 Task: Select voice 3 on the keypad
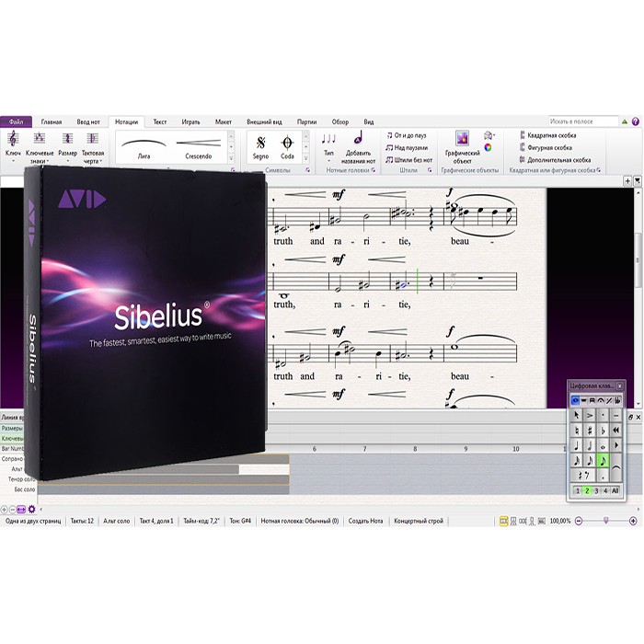pos(596,490)
